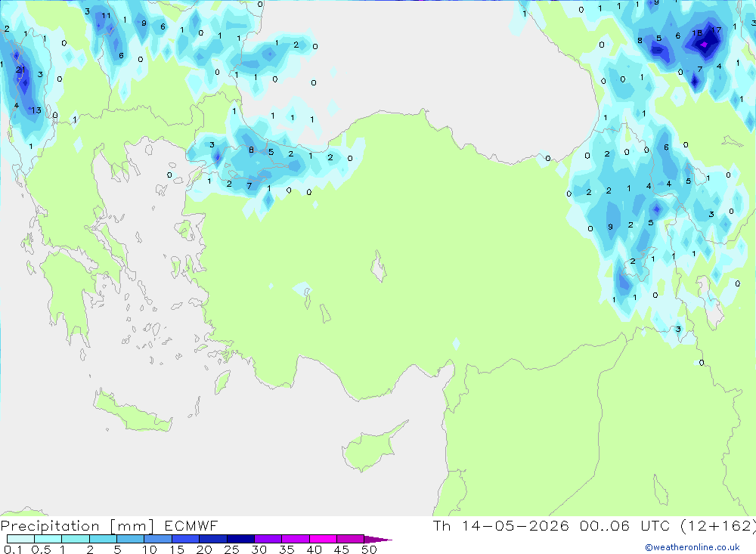Pick the 20–25 mm legend color
Viewport: 756px width, 554px height.
click(x=213, y=539)
